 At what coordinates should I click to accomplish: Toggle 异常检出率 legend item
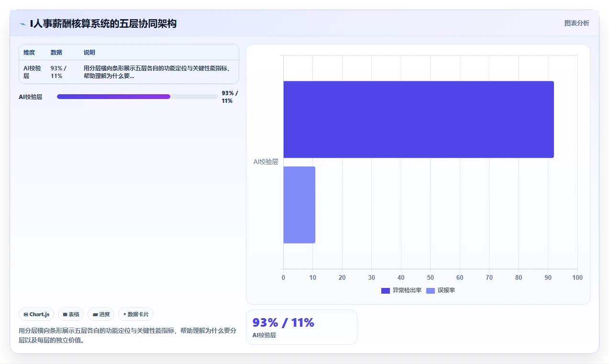tap(401, 290)
